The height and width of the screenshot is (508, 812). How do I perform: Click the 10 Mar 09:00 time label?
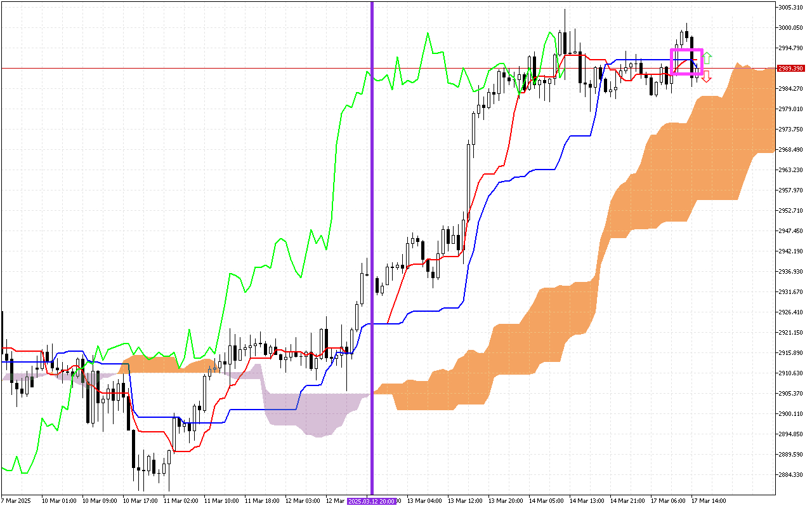[101, 501]
